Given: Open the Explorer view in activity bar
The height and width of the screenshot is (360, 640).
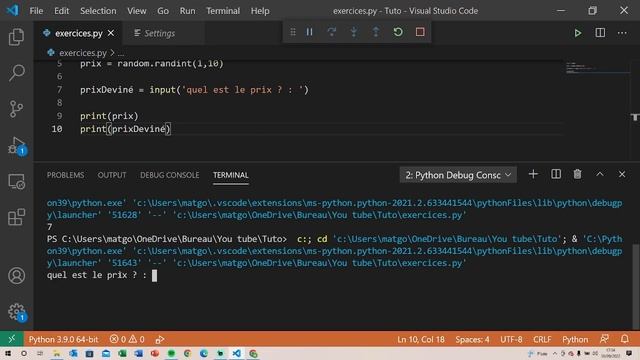Looking at the screenshot, I should pyautogui.click(x=16, y=37).
